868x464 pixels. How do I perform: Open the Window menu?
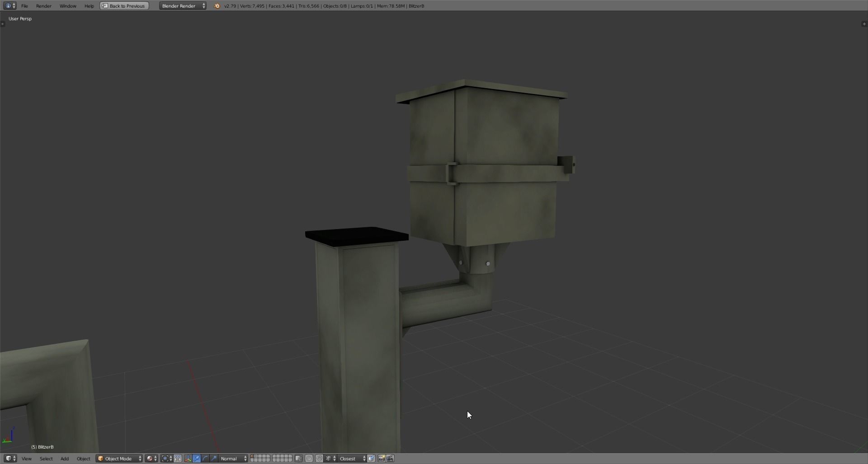pyautogui.click(x=68, y=6)
